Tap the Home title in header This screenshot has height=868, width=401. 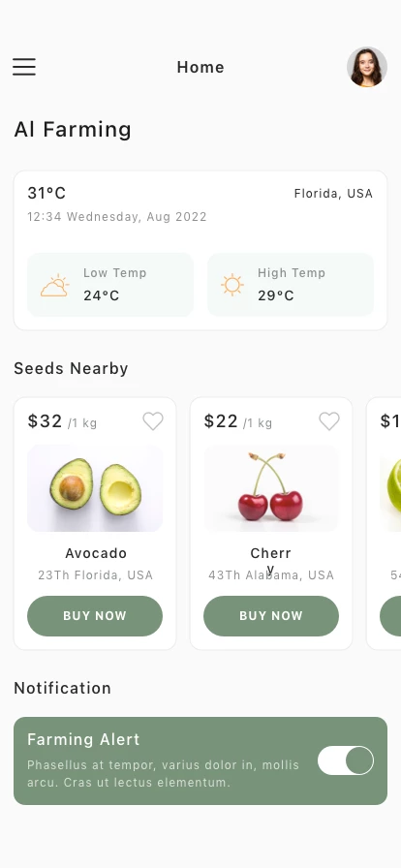200,67
